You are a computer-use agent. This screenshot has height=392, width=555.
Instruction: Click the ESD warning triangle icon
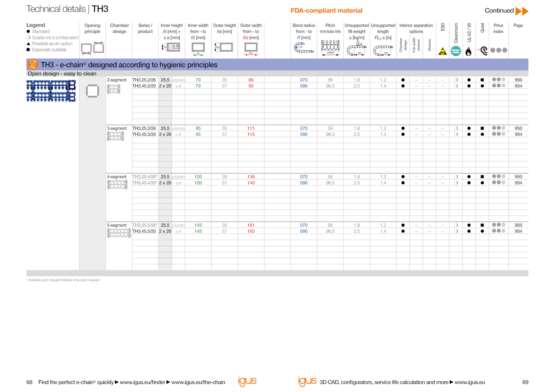(x=442, y=51)
